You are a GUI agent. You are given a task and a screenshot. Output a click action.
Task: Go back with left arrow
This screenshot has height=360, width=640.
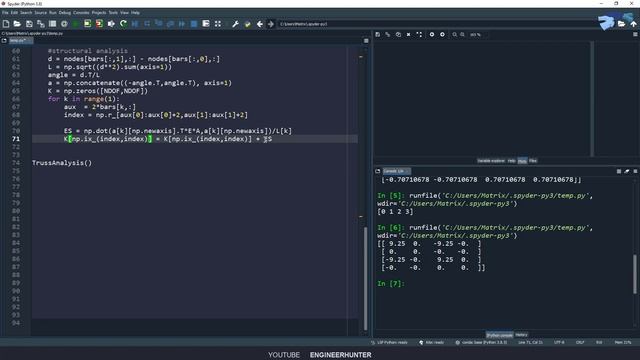click(260, 24)
